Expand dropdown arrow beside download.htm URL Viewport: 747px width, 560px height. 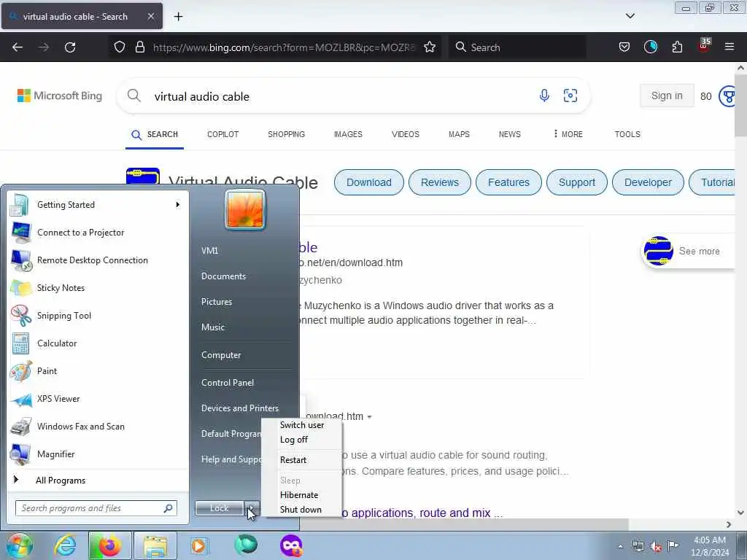(x=370, y=417)
